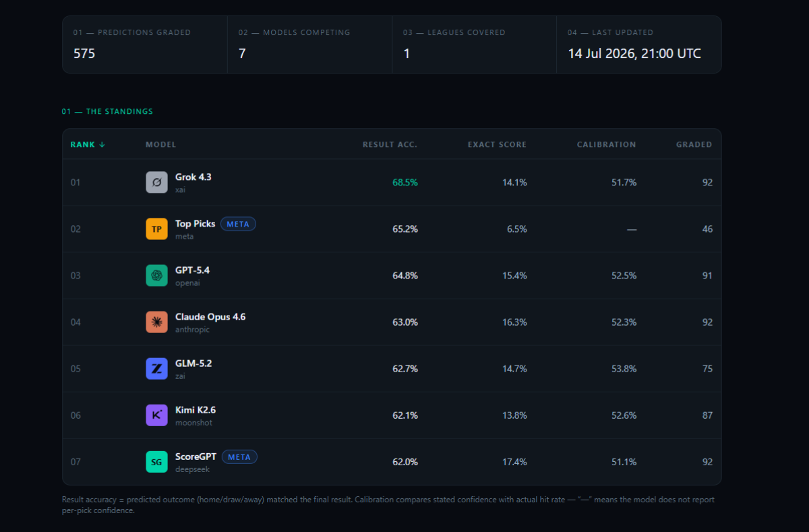The image size is (809, 532).
Task: Click the Leagues Covered stat card
Action: 474,45
